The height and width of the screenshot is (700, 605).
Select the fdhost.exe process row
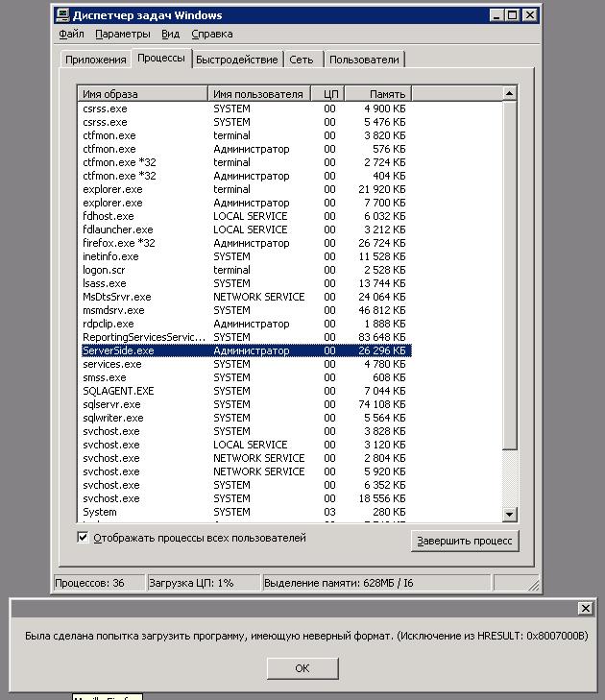tap(246, 216)
